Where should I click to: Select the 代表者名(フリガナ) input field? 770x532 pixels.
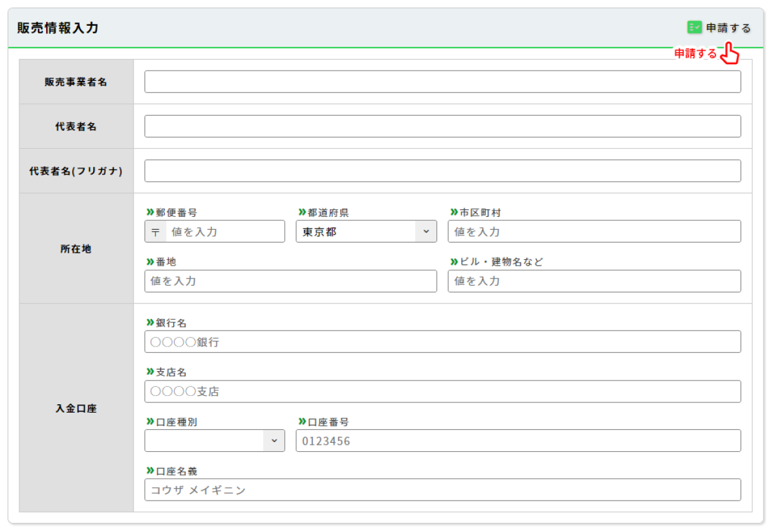click(442, 171)
